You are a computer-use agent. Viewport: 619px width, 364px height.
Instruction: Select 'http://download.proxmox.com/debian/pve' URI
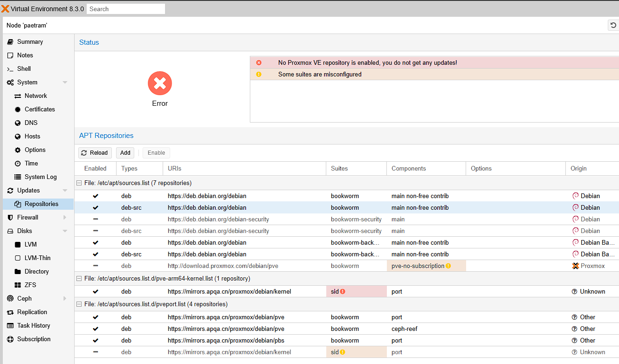[x=223, y=266]
